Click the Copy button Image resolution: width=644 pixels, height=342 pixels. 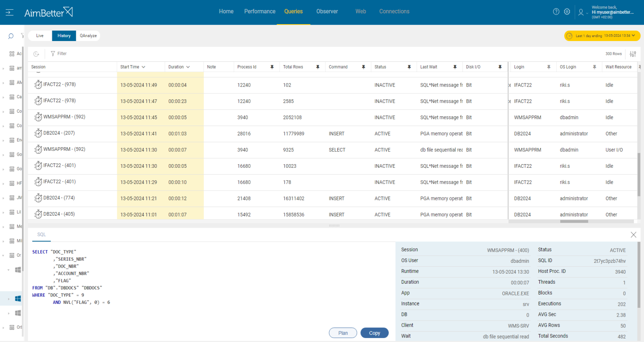pos(374,333)
